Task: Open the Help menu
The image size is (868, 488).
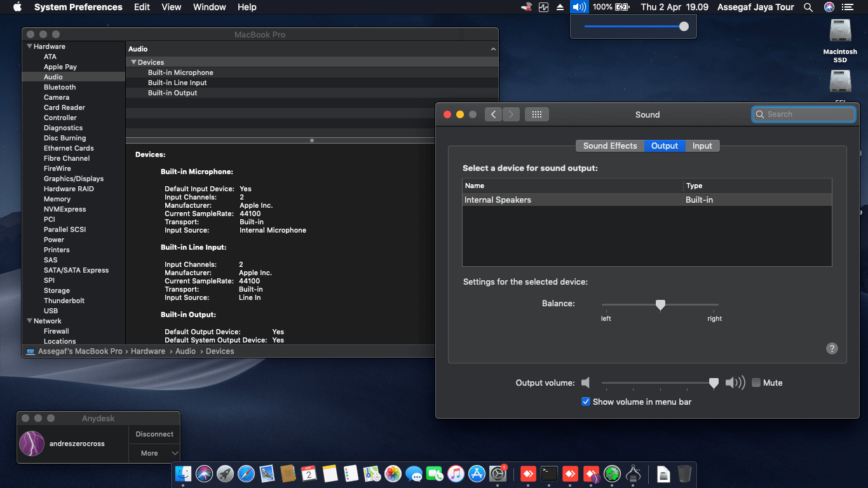Action: tap(247, 7)
